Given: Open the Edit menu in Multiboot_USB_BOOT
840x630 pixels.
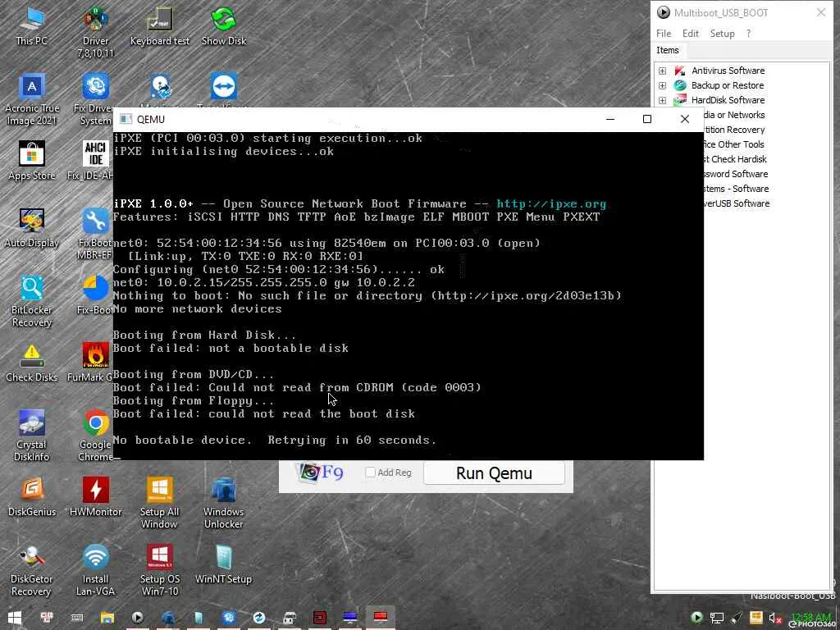Looking at the screenshot, I should pos(691,33).
